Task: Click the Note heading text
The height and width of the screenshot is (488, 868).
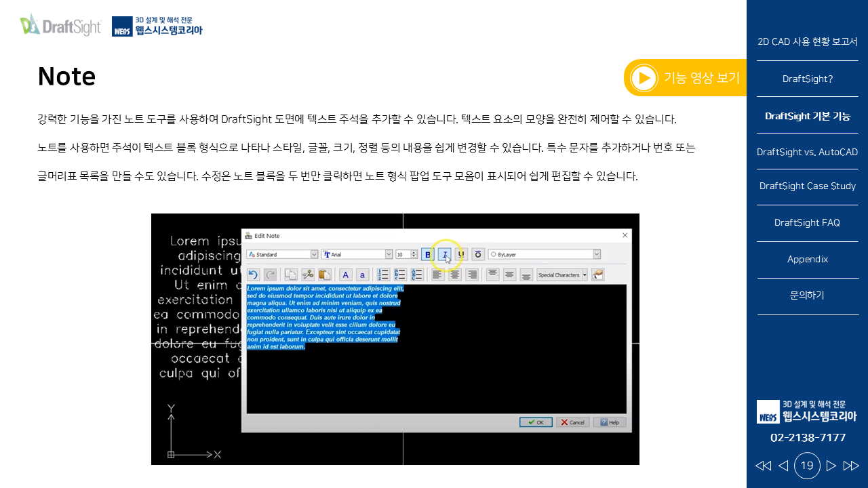Action: [x=66, y=77]
